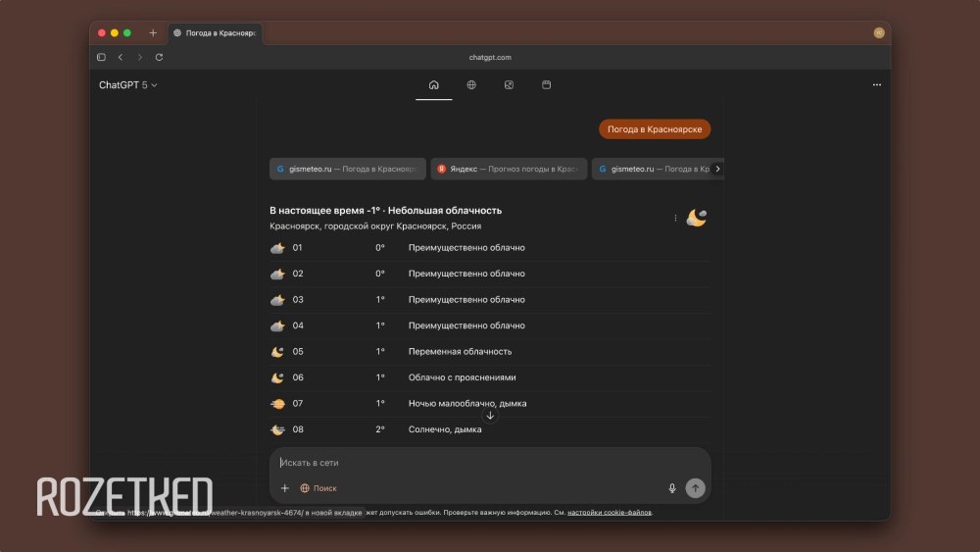Viewport: 980px width, 552px height.
Task: Open the ChatGPT 5 model dropdown
Action: [127, 85]
